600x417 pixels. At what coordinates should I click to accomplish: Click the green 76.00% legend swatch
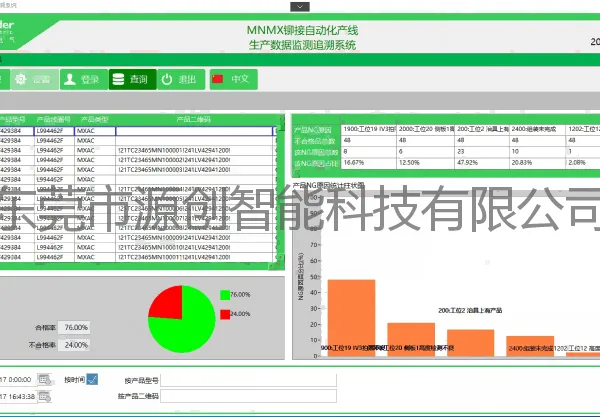(x=225, y=295)
